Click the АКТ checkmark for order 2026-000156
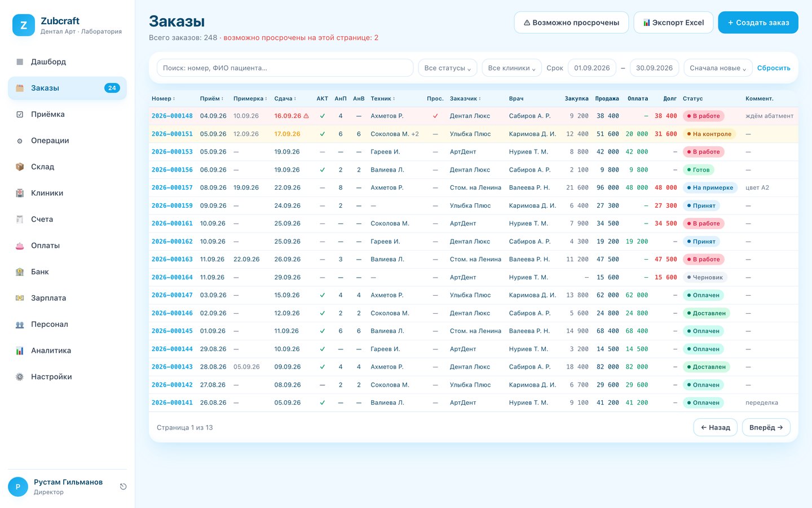812x508 pixels. tap(323, 170)
